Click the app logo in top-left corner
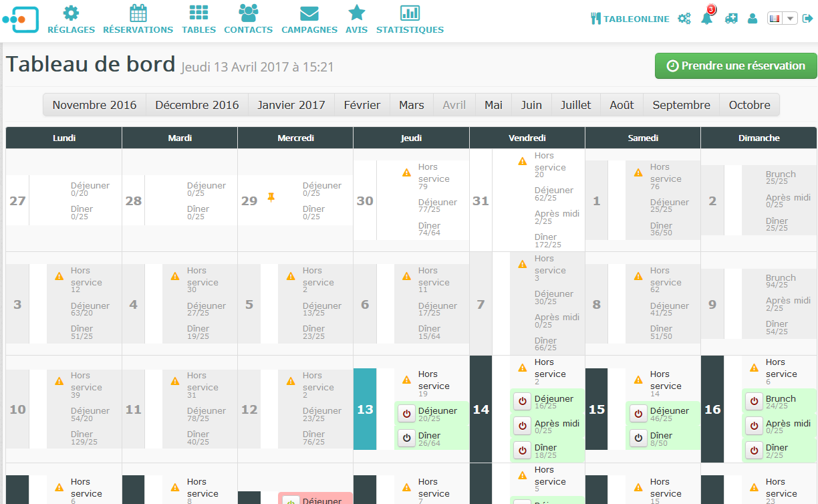Screen dimensions: 818x504 click(x=21, y=19)
